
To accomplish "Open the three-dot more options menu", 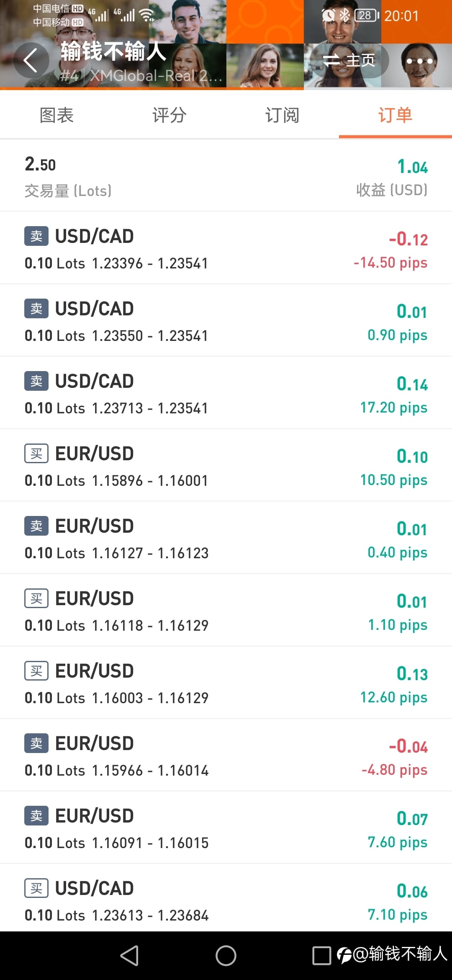I will pyautogui.click(x=420, y=61).
